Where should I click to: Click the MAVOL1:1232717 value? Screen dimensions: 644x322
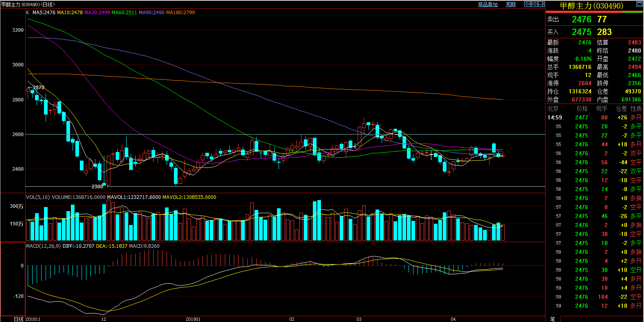point(134,197)
